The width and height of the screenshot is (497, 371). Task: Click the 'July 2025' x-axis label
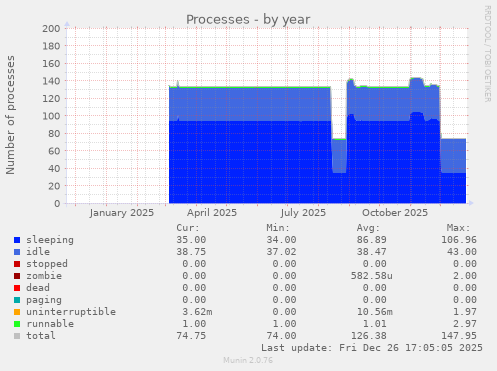303,213
